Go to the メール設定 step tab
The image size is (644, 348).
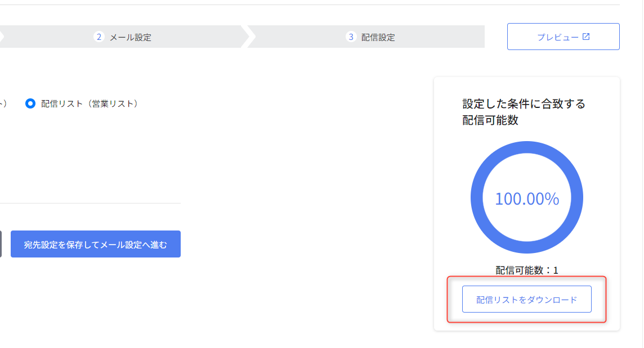122,37
